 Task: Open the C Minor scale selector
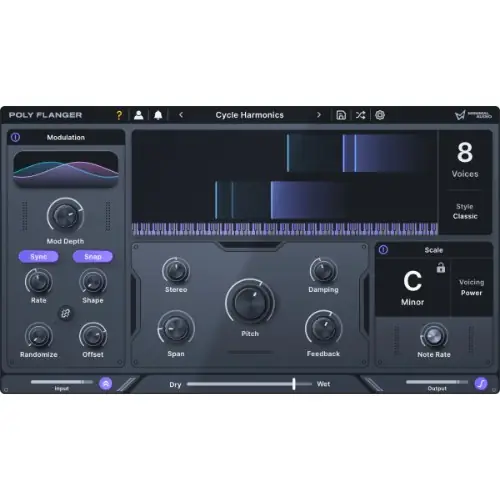(413, 288)
